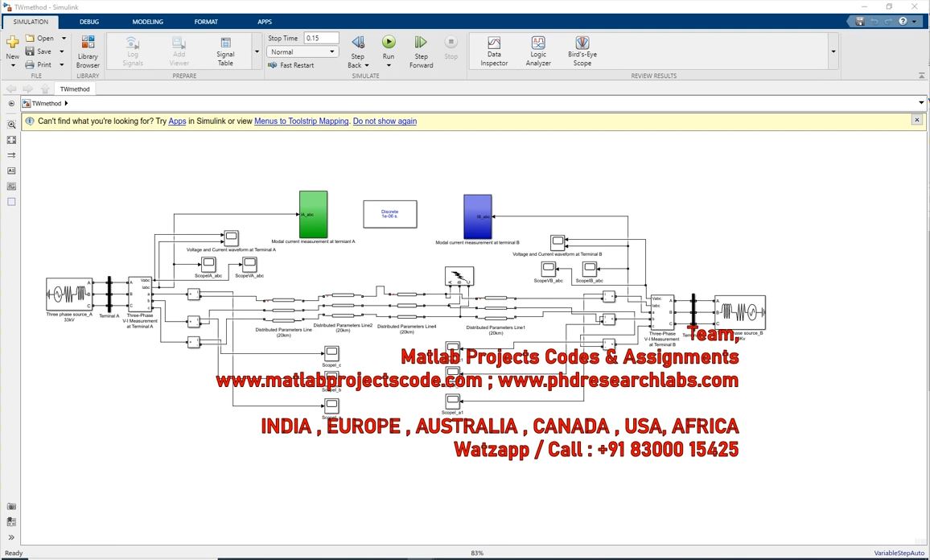
Task: Select the ScopeIB_abc scope block
Action: (x=590, y=269)
